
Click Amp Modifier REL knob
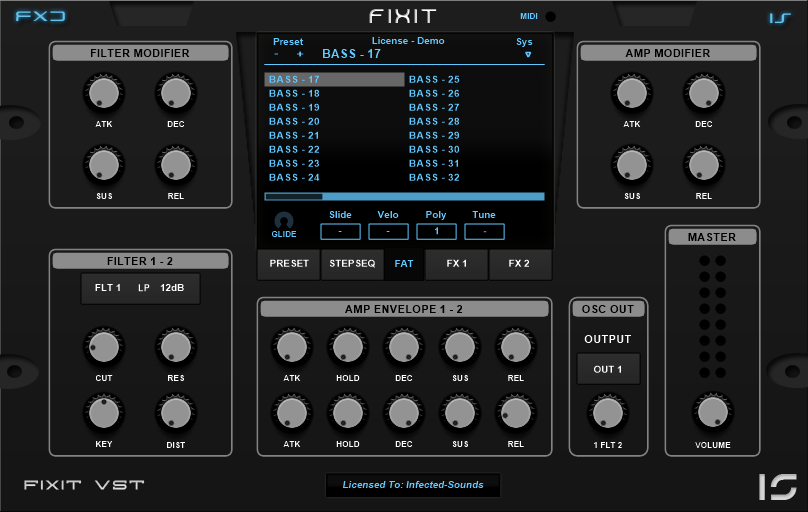(x=703, y=166)
